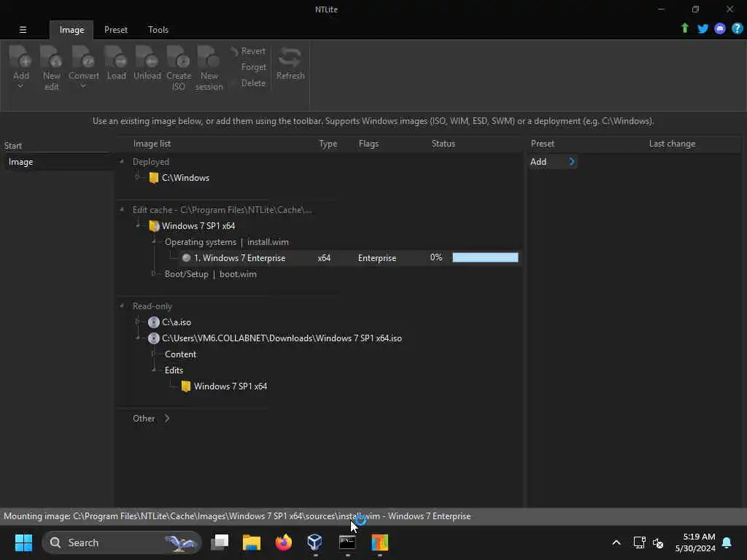Click the green update arrow icon
Viewport: 747px width, 560px height.
click(x=684, y=28)
